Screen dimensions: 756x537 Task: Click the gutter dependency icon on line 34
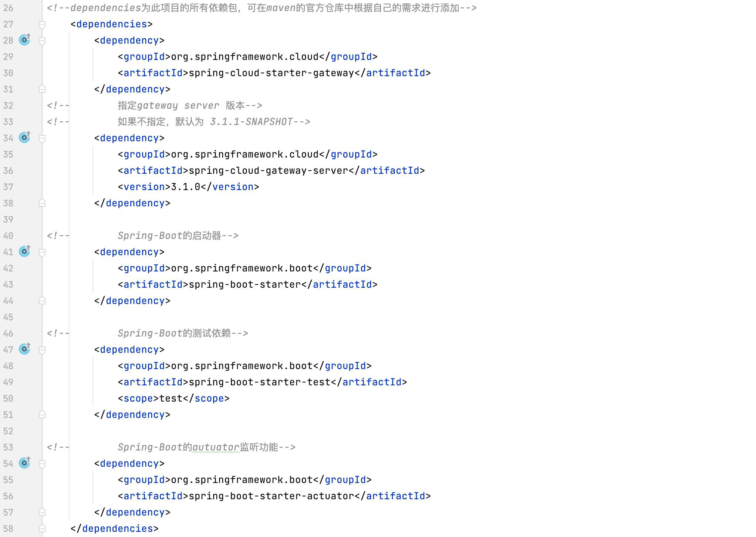click(24, 137)
